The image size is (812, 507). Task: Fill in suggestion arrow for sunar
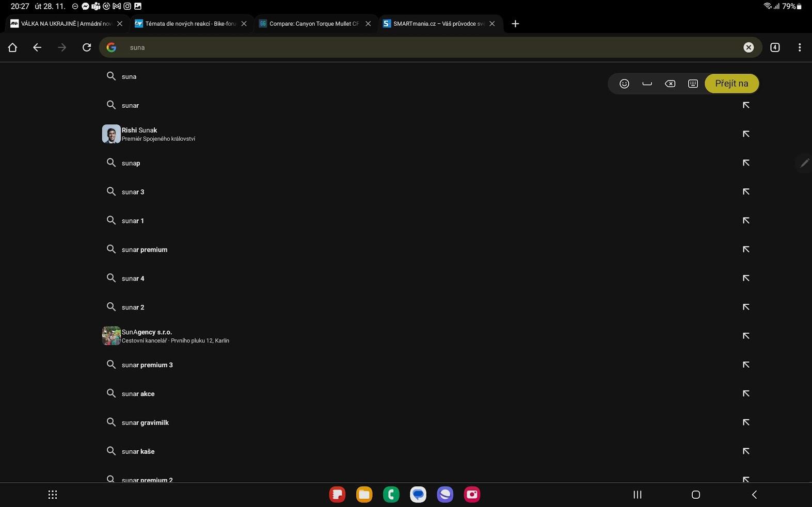746,105
